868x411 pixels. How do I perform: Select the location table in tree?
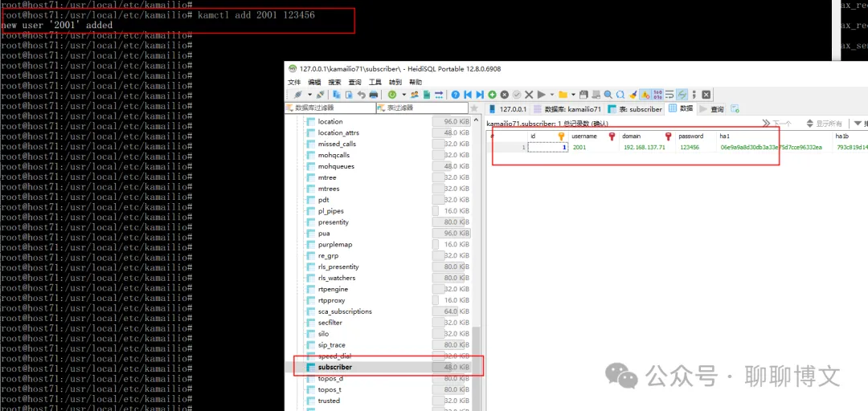(330, 122)
